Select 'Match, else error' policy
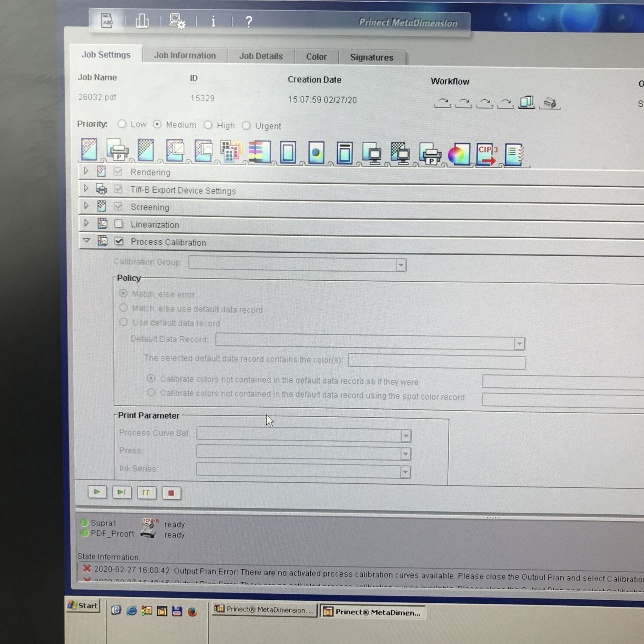The width and height of the screenshot is (644, 644). point(123,293)
